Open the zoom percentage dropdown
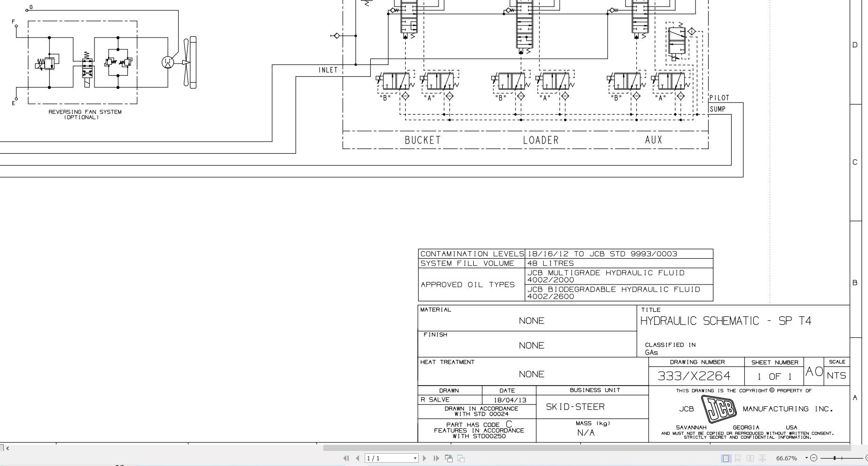This screenshot has height=466, width=868. coord(806,458)
